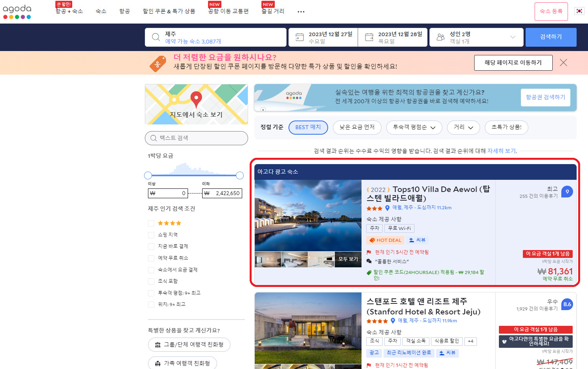Click the check-in calendar icon

299,37
